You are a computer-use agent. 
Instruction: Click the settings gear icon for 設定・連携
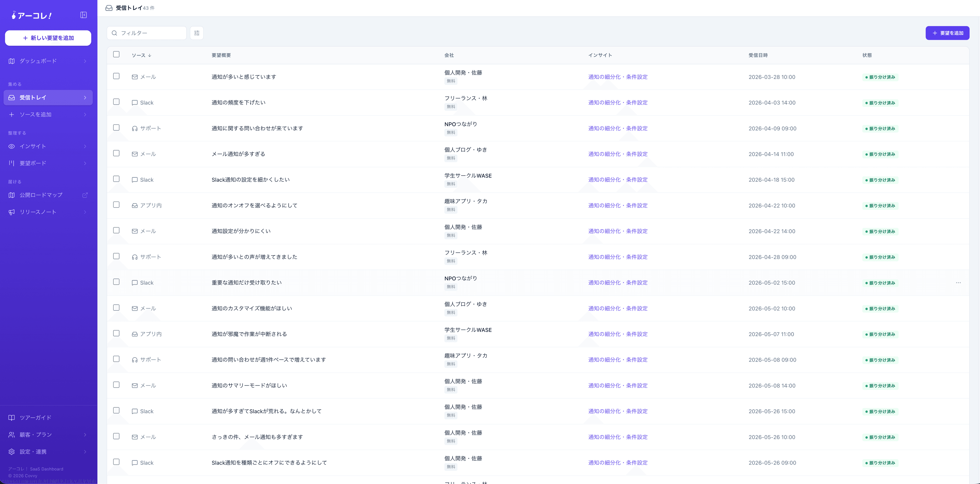coord(12,452)
